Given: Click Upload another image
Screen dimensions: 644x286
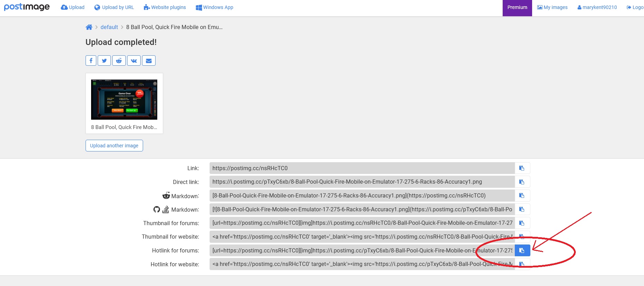Looking at the screenshot, I should click(114, 146).
